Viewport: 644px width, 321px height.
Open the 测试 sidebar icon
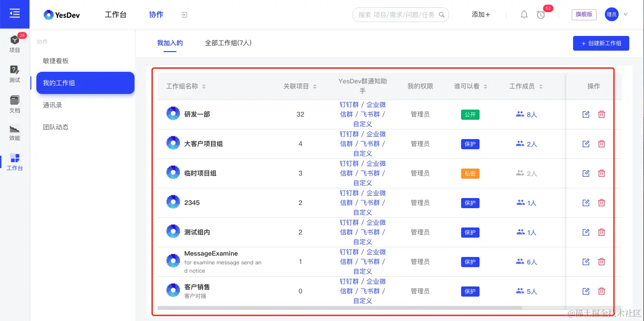click(x=15, y=74)
